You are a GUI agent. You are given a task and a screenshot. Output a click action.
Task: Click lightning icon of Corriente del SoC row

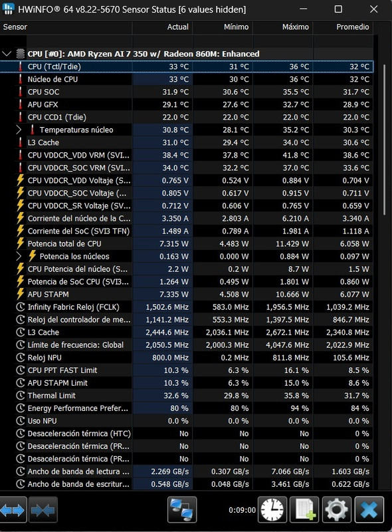coord(21,231)
